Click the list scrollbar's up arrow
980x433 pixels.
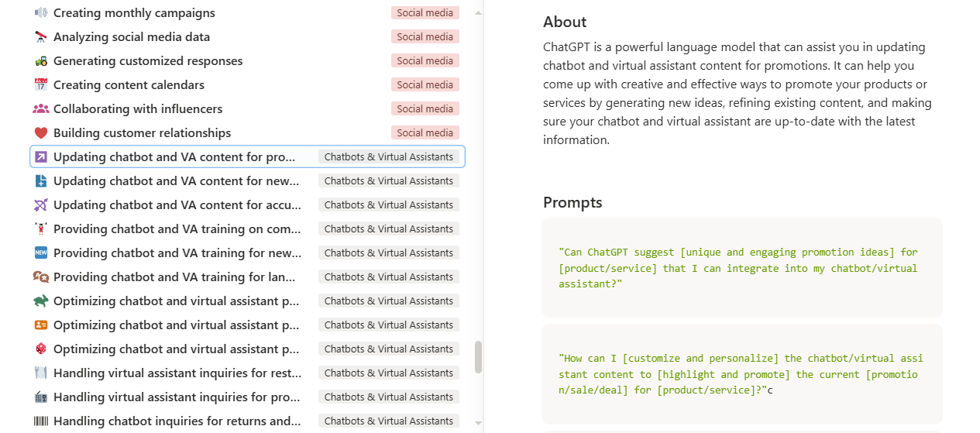coord(478,13)
